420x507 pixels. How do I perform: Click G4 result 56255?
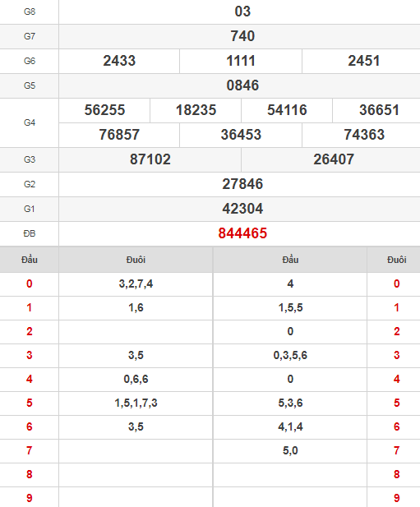104,110
